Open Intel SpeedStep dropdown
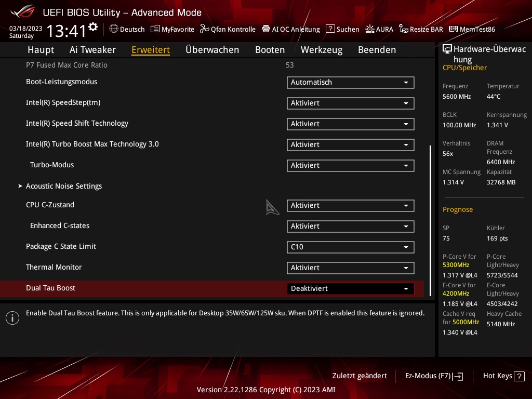 coord(351,103)
